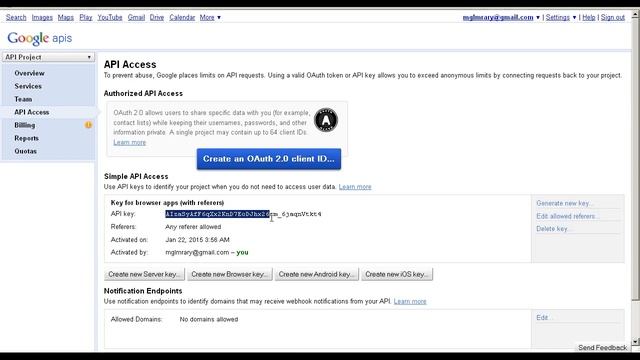Open Learn more link under OAuth description
The image size is (640, 360).
(x=129, y=142)
